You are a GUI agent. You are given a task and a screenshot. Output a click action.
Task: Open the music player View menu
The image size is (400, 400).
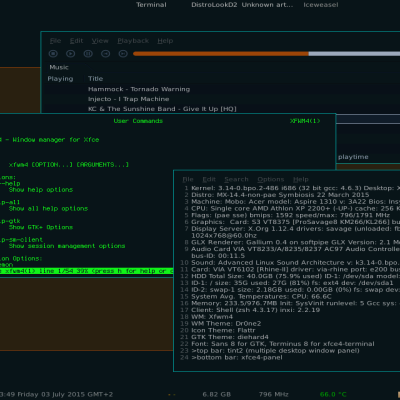click(100, 41)
